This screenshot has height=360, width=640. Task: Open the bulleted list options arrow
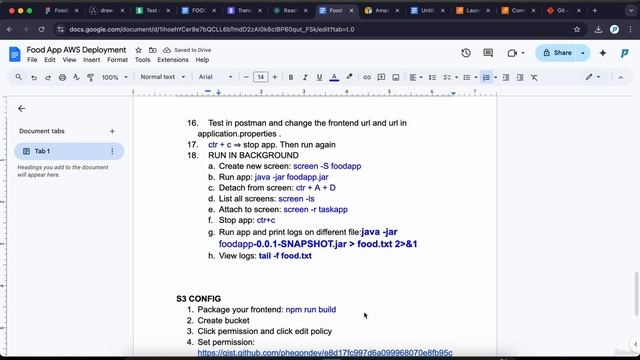pos(476,77)
